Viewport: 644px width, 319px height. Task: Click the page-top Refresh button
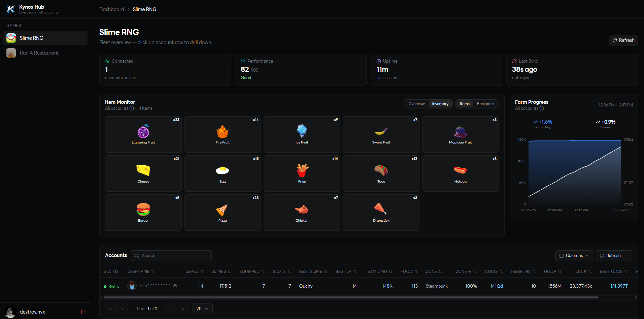623,40
